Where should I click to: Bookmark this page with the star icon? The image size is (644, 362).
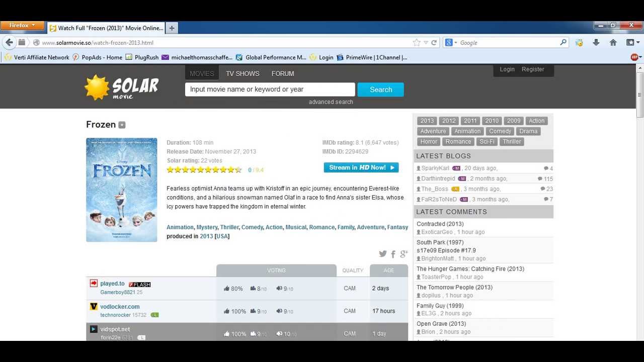pos(417,43)
